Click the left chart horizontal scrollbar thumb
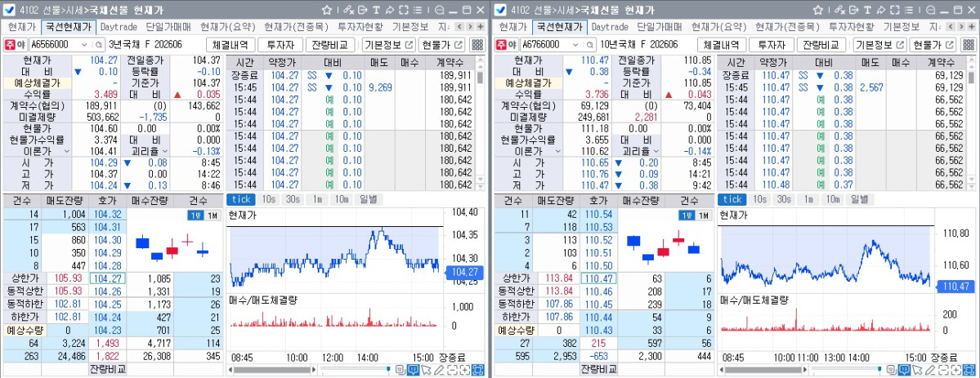Image resolution: width=980 pixels, height=378 pixels. click(272, 370)
